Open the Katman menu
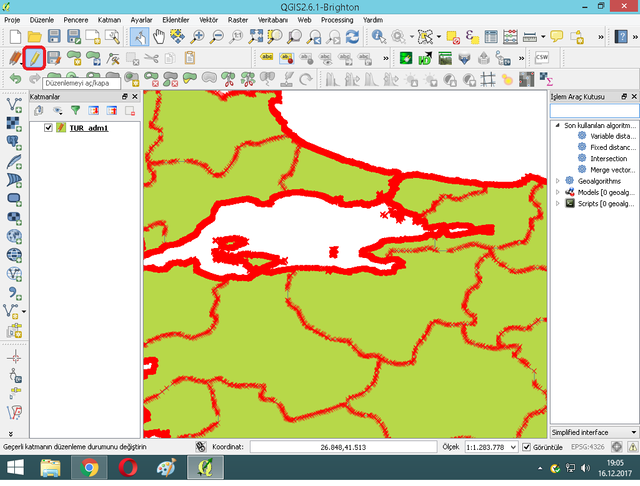Screen dimensions: 640x486 tap(109, 20)
